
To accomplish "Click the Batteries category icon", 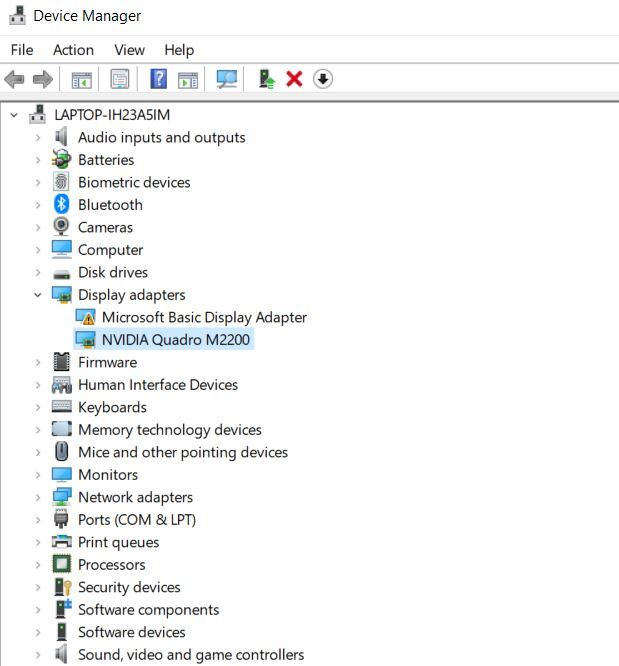I will [61, 159].
